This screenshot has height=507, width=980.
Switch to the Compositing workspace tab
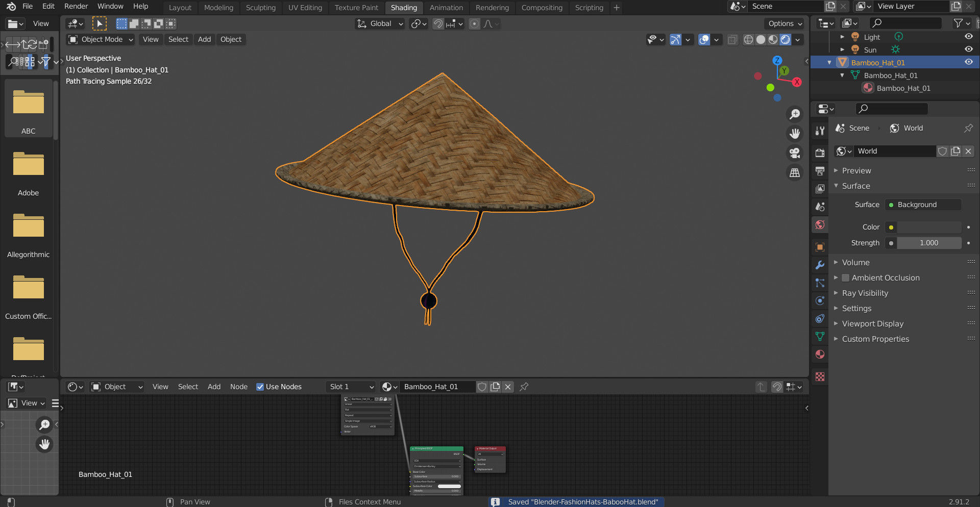[542, 8]
